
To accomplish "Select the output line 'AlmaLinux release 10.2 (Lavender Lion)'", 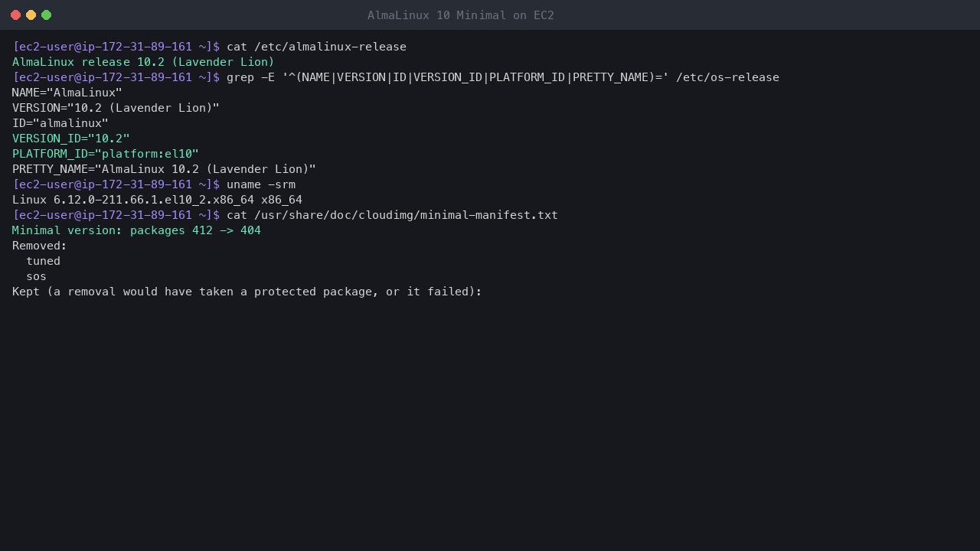I will pos(143,62).
